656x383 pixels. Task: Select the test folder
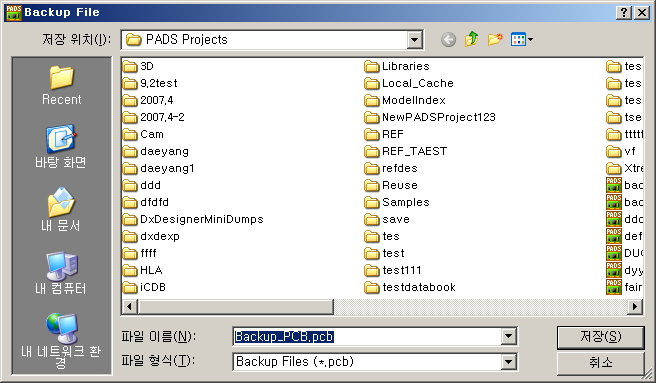point(384,253)
